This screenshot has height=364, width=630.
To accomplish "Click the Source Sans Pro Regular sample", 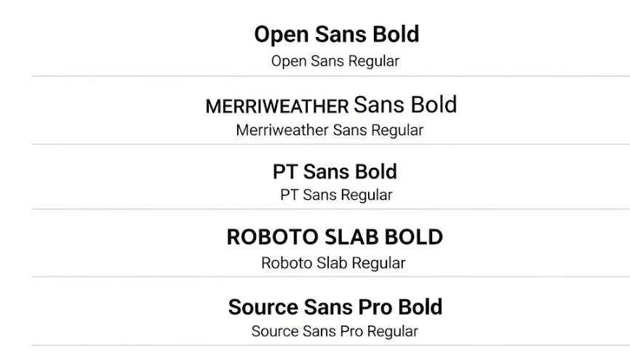I will click(335, 331).
